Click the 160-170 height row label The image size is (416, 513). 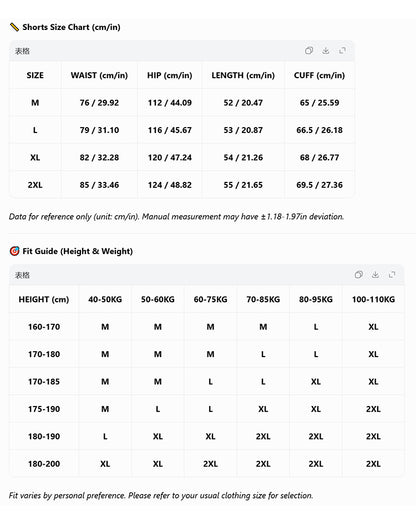pyautogui.click(x=44, y=327)
